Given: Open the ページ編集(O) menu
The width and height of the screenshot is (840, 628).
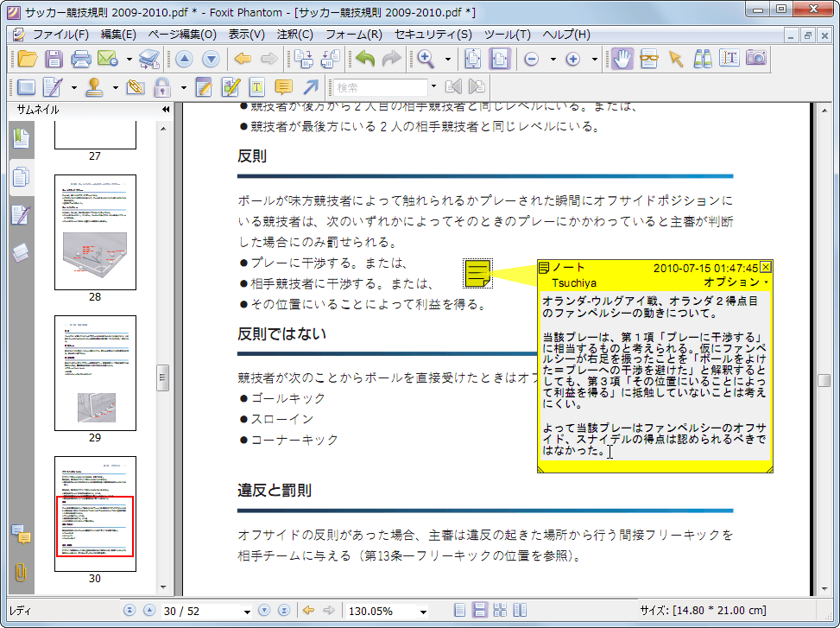Looking at the screenshot, I should [x=182, y=35].
